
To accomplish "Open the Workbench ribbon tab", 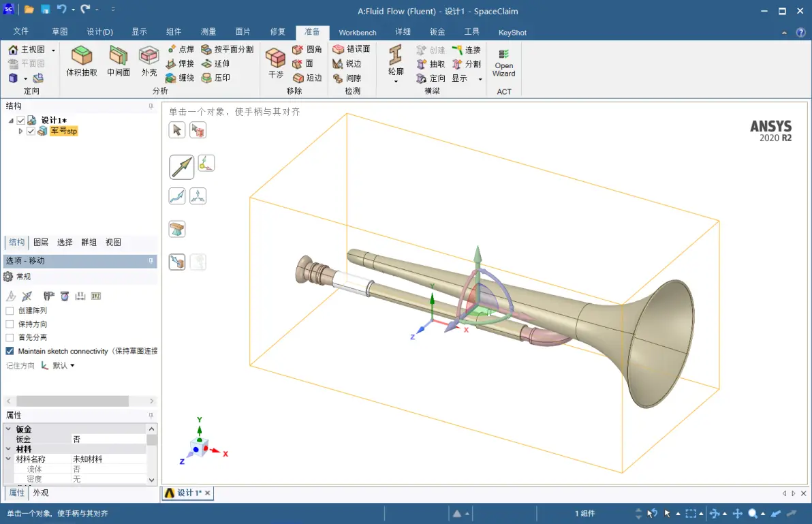I will coord(358,32).
